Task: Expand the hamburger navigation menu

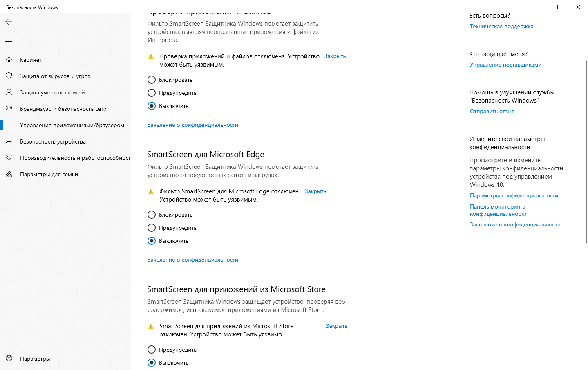Action: pyautogui.click(x=9, y=40)
